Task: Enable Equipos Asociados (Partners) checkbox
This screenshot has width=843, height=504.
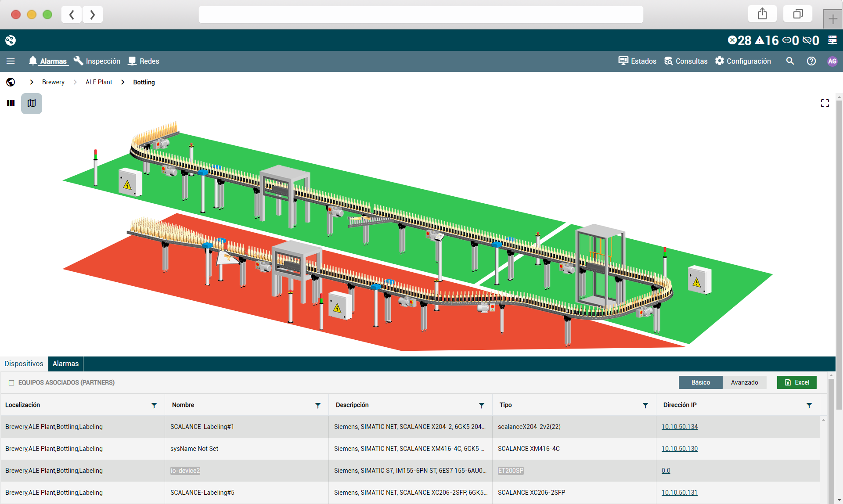Action: tap(11, 383)
